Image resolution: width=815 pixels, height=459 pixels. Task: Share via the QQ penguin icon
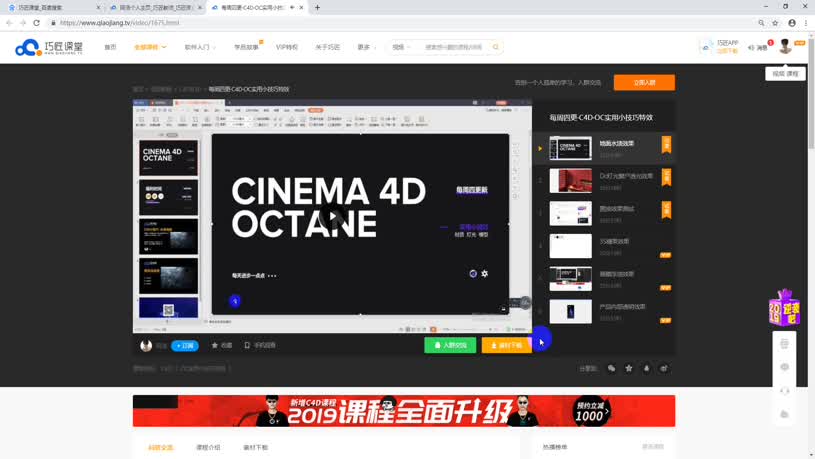click(647, 369)
